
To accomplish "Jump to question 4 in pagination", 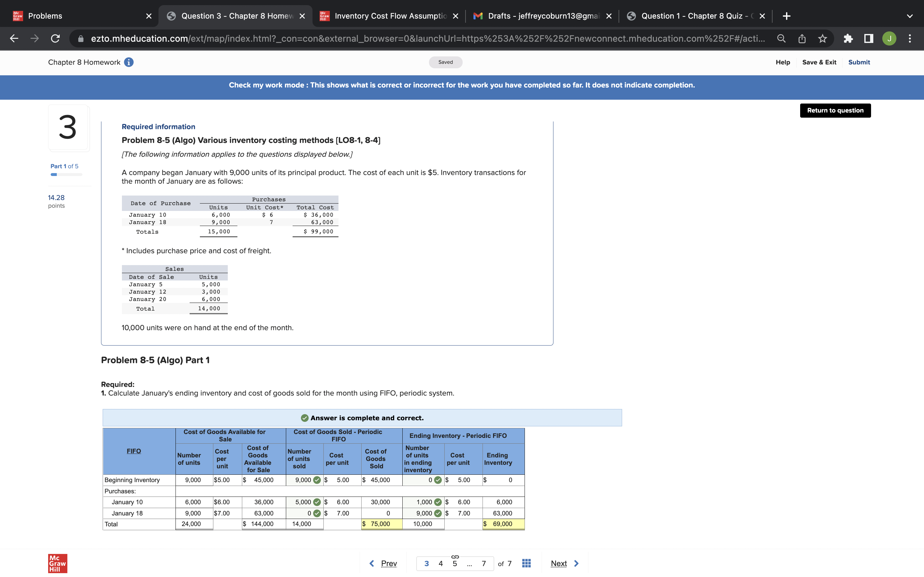I will pyautogui.click(x=441, y=563).
